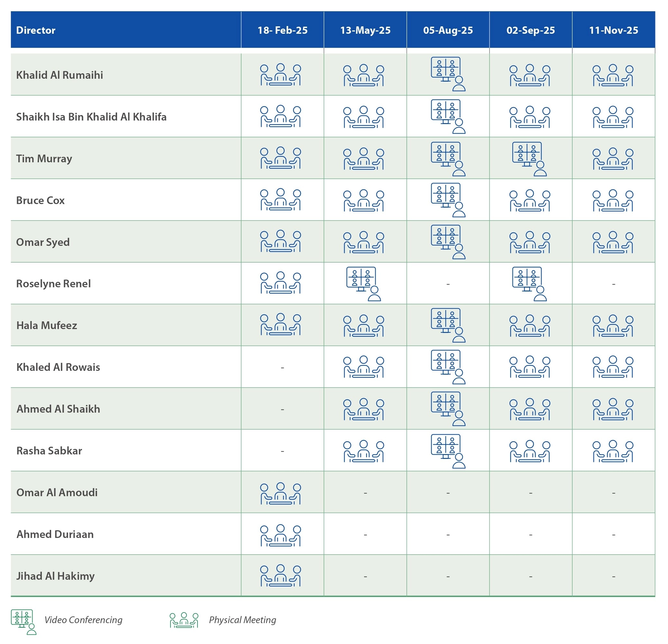The width and height of the screenshot is (668, 644).
Task: Select the 18- Feb-25 column header
Action: (282, 30)
